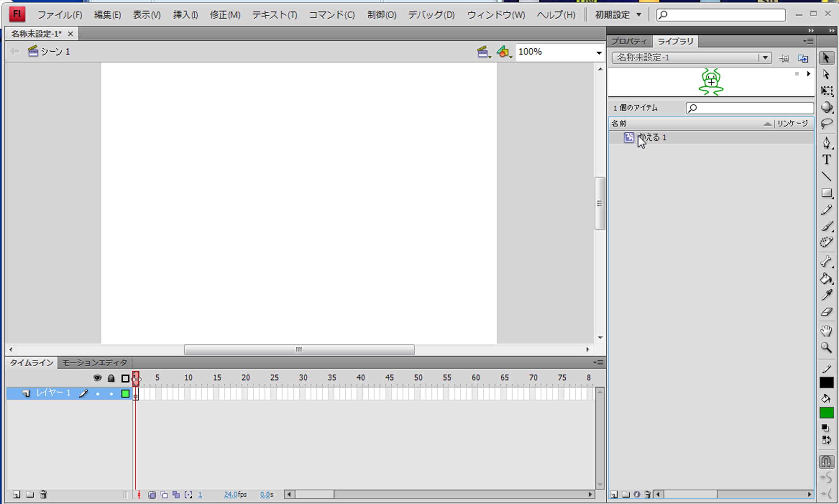Click the Bone tool icon
Screen dimensions: 839x504
(826, 261)
